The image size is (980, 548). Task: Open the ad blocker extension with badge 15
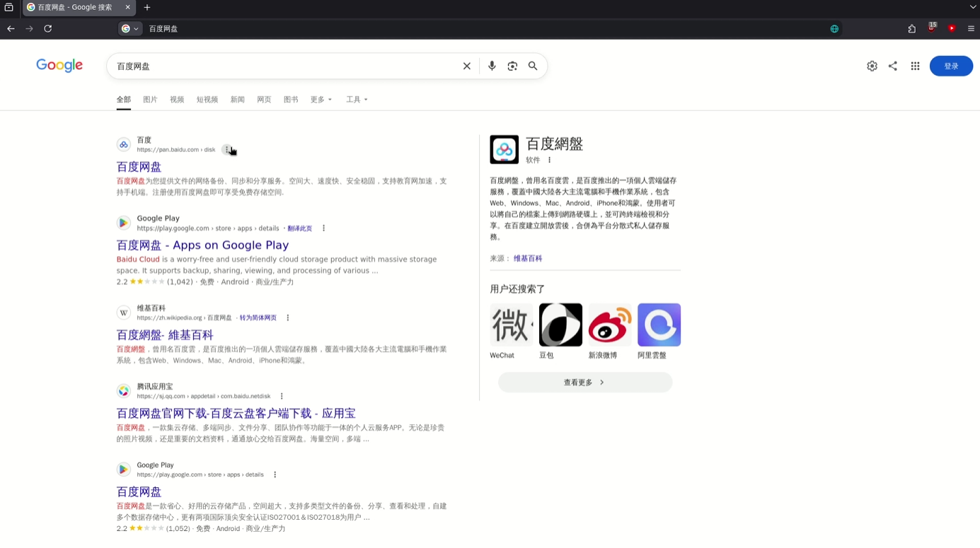(932, 28)
